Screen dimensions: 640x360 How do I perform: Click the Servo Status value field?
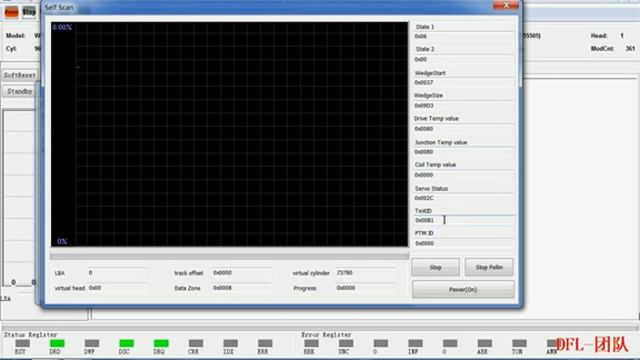point(464,198)
